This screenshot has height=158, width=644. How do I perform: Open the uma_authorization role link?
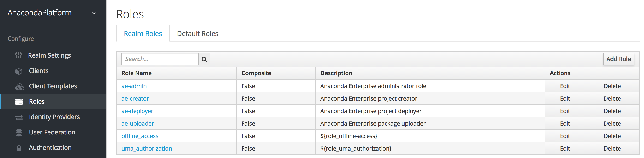(147, 148)
